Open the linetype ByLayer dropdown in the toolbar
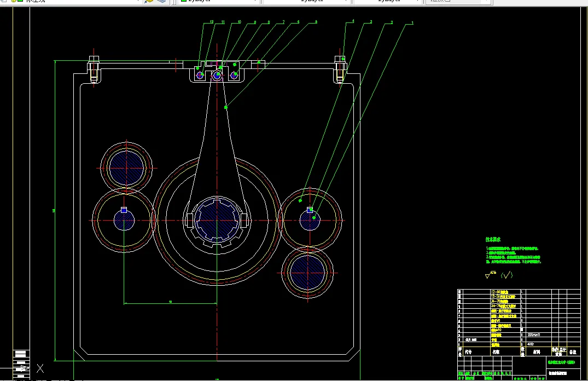Viewport: 588px width, 381px height. [306, 1]
